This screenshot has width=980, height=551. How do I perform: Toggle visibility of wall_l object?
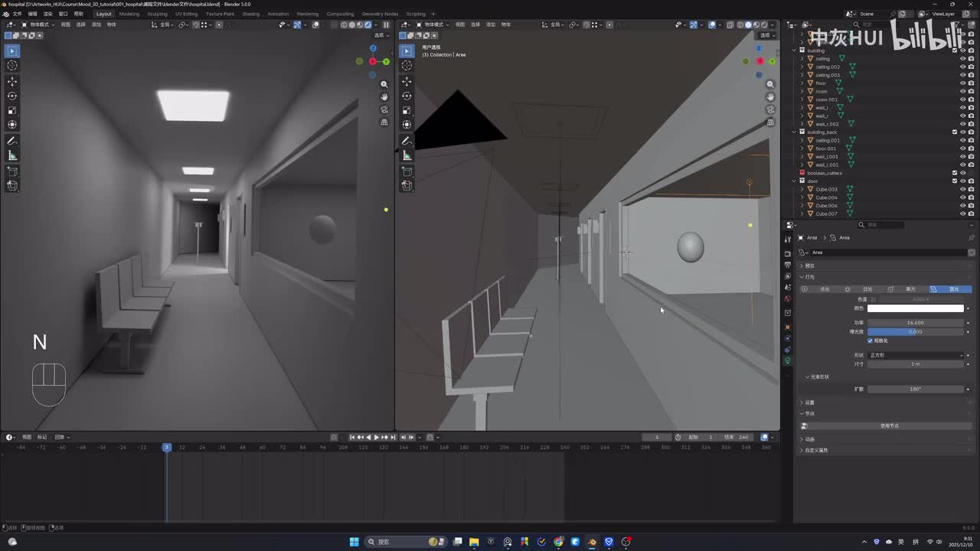963,108
